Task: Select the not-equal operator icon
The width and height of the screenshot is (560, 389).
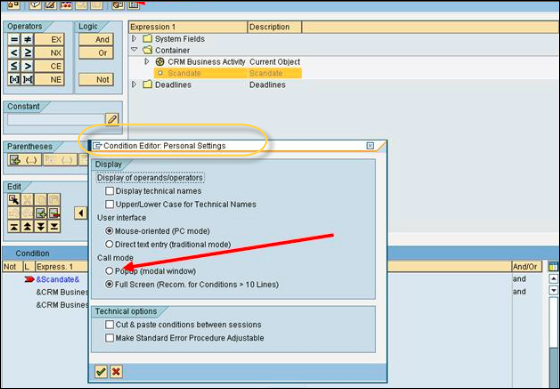Action: (27, 40)
